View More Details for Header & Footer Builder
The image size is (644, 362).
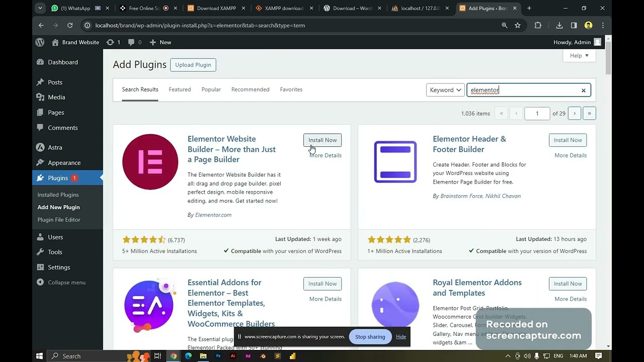571,155
